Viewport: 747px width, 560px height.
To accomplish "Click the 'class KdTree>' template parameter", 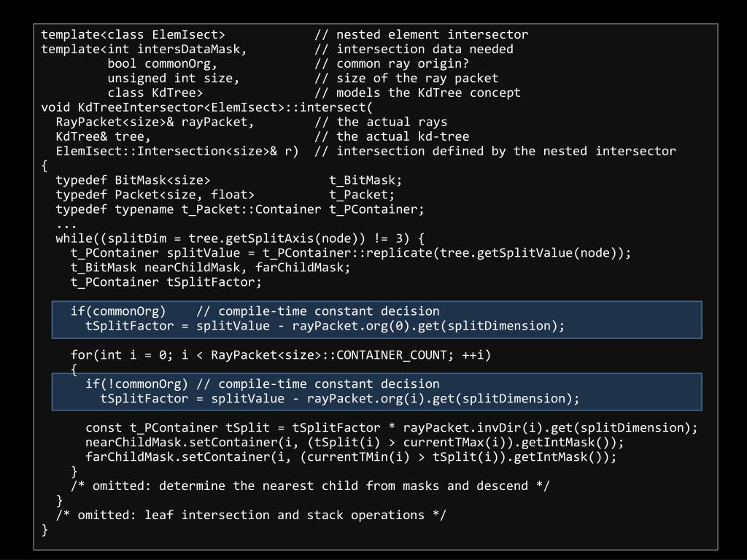I will (x=155, y=93).
